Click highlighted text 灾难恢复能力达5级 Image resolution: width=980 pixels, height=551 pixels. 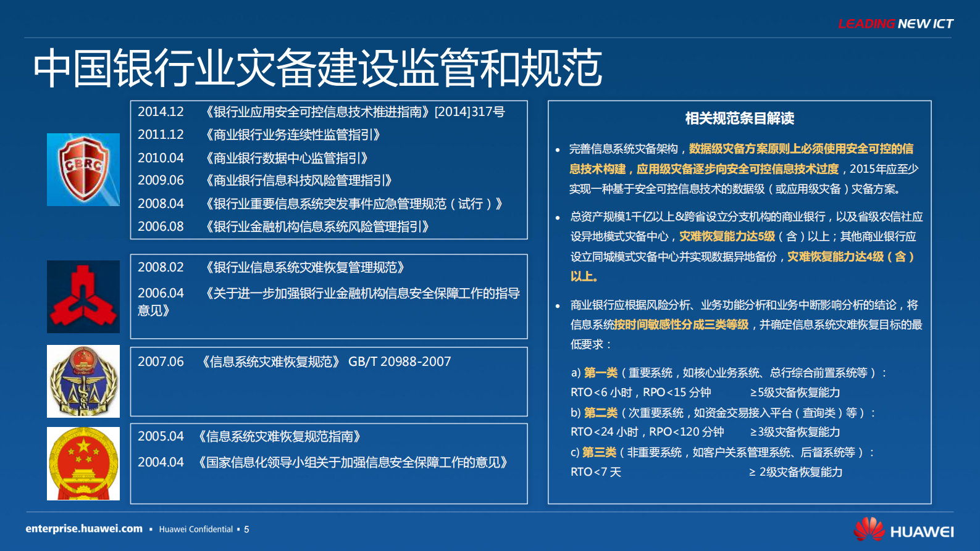(x=727, y=236)
